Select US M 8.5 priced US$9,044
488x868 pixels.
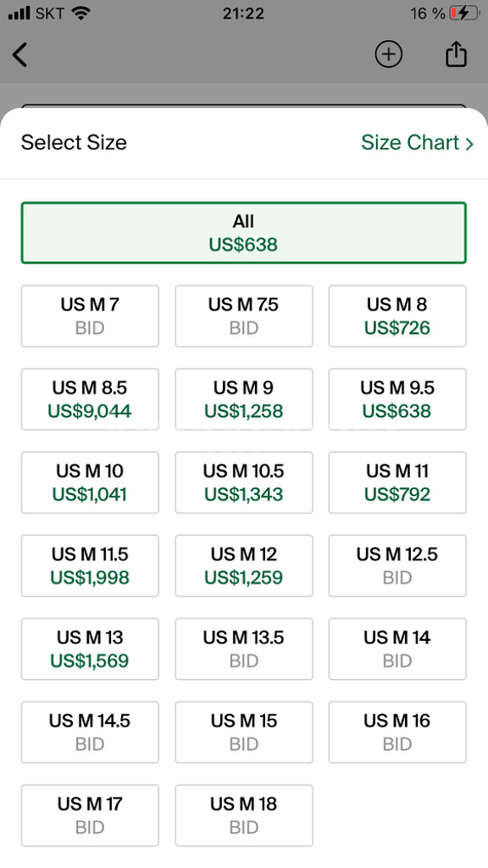point(90,399)
